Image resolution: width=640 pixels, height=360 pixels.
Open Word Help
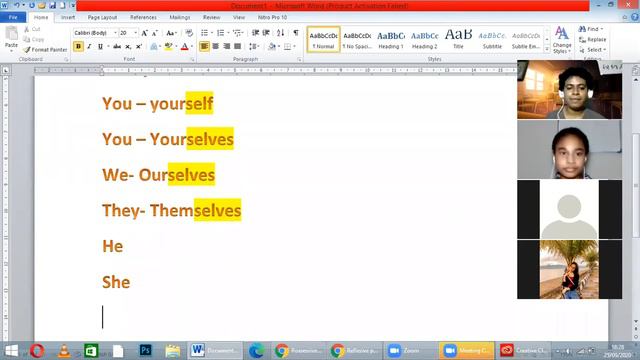coord(635,17)
